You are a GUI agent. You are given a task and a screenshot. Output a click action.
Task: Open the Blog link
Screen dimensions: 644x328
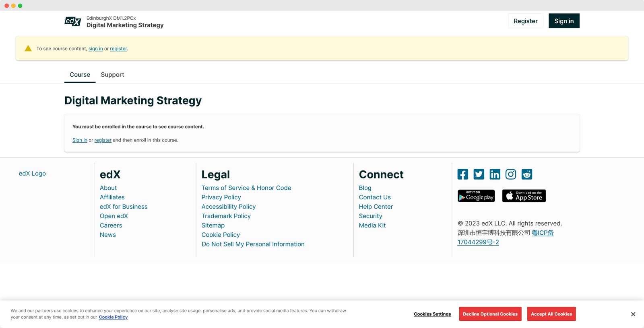pos(365,188)
